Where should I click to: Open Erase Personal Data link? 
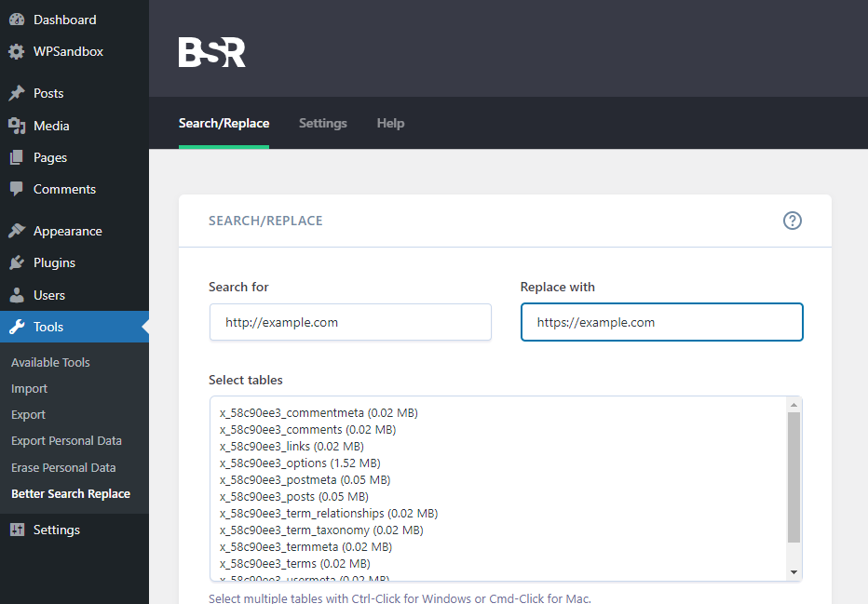pyautogui.click(x=63, y=467)
